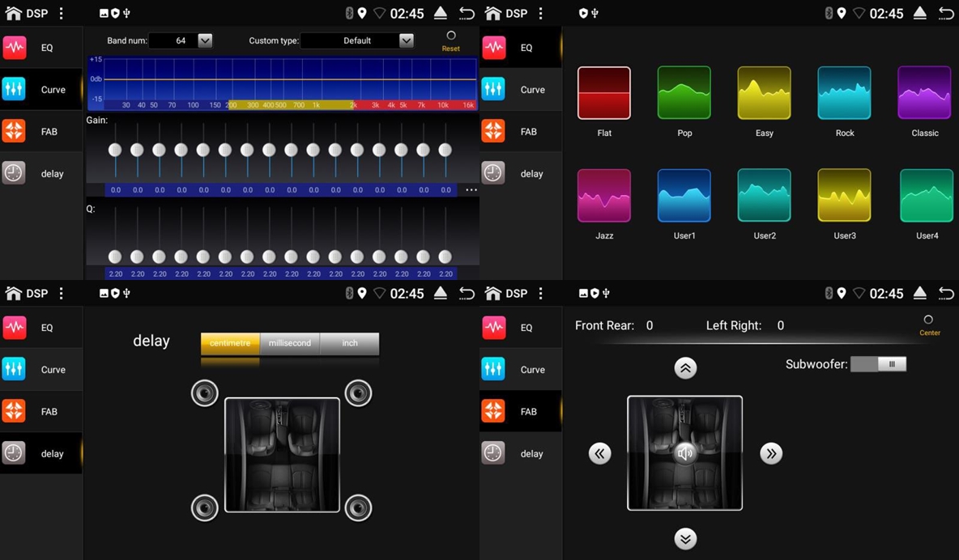Select the Flat equalizer preset
The width and height of the screenshot is (959, 560).
click(x=603, y=93)
